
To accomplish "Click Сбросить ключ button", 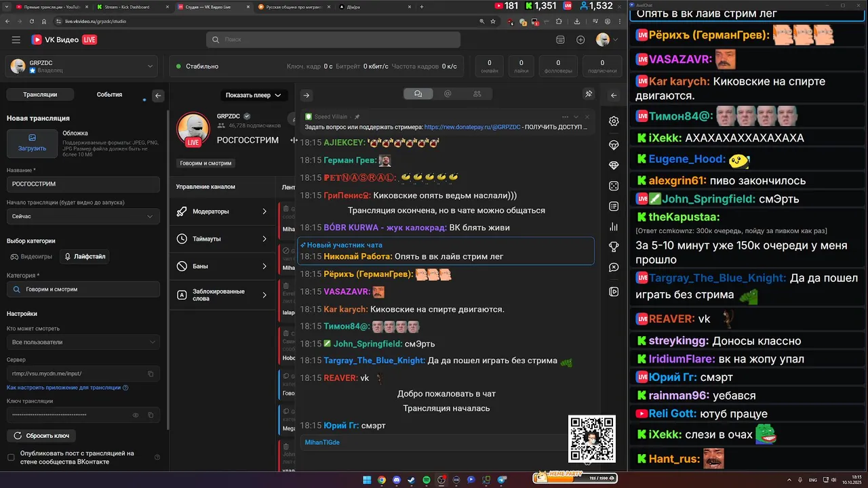I will click(41, 435).
